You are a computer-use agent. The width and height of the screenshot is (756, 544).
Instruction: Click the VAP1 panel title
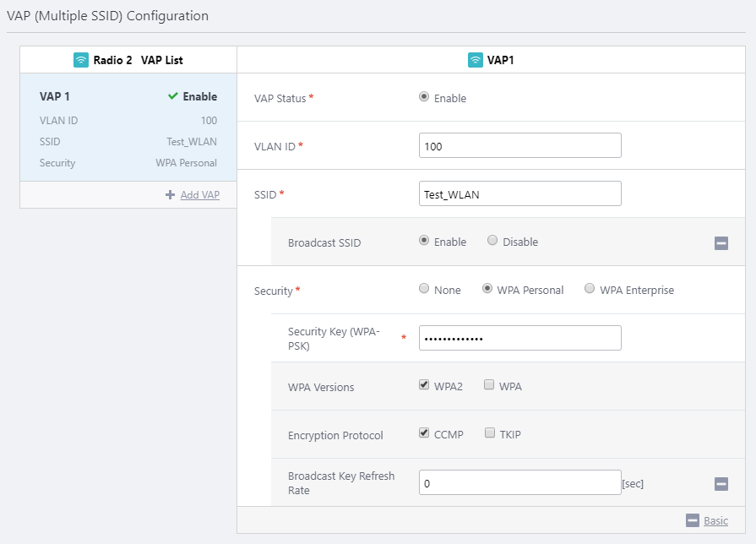500,60
